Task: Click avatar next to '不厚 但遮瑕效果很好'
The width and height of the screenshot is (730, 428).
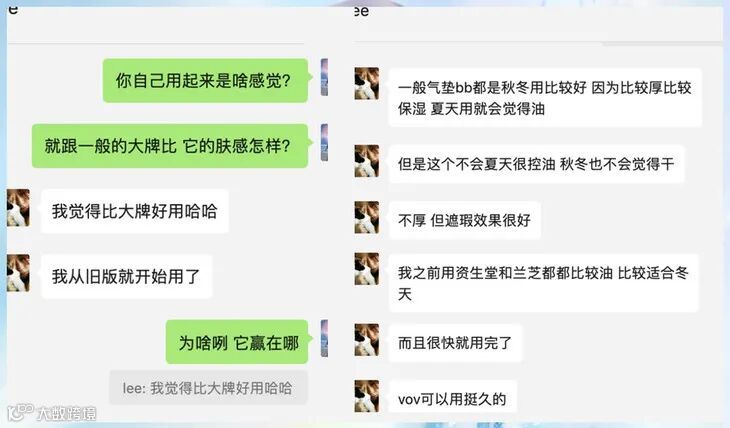Action: 367,217
